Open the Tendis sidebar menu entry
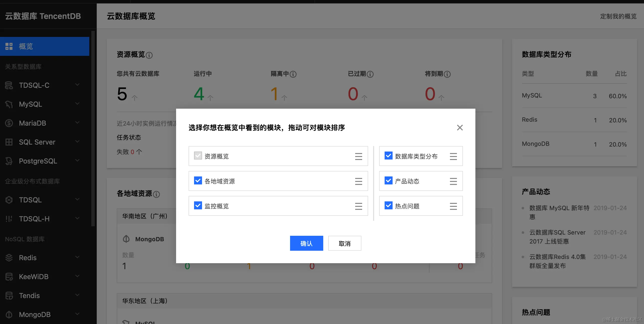 [44, 296]
